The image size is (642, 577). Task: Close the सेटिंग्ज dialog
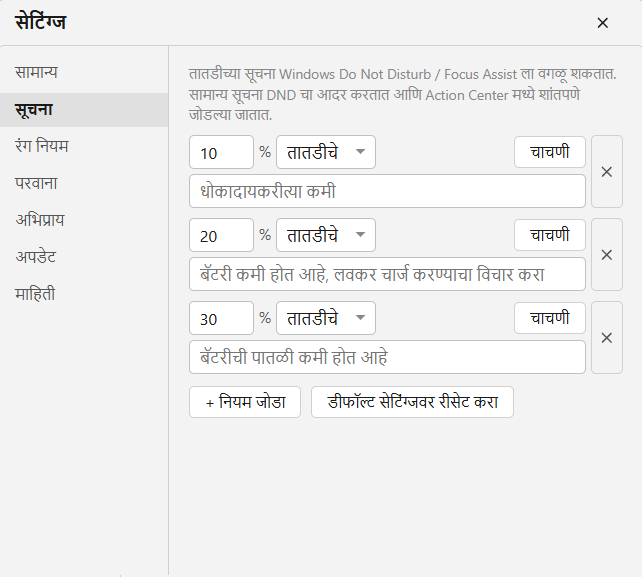(602, 23)
